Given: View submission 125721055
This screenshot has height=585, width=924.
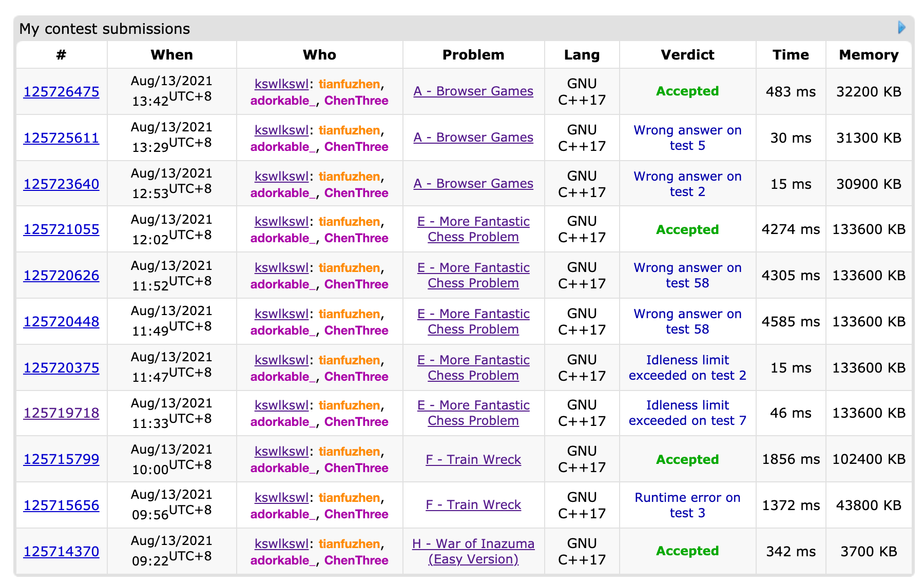Looking at the screenshot, I should coord(61,229).
